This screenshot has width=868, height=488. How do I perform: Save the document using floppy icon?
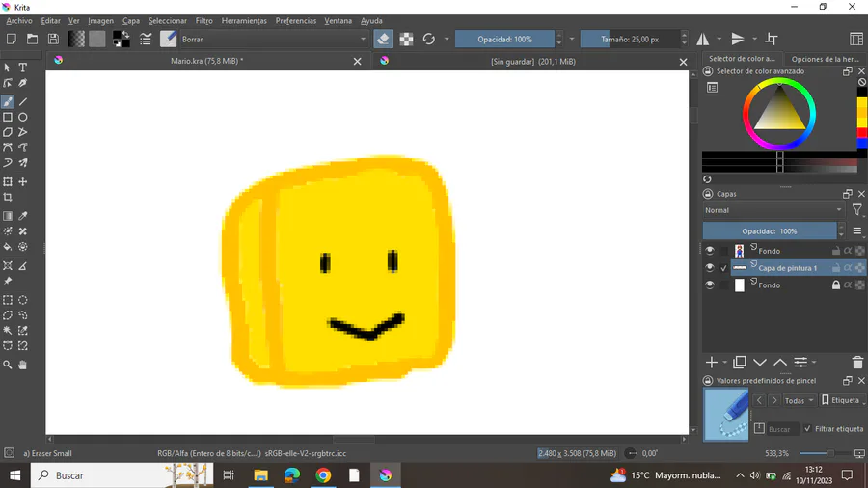[x=53, y=40]
